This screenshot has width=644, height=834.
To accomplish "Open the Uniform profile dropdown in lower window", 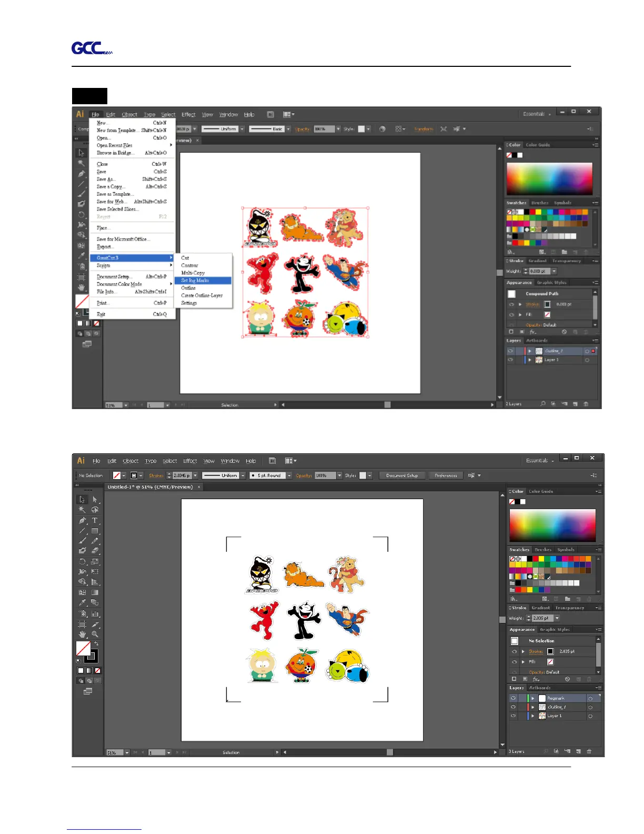I will click(x=243, y=475).
